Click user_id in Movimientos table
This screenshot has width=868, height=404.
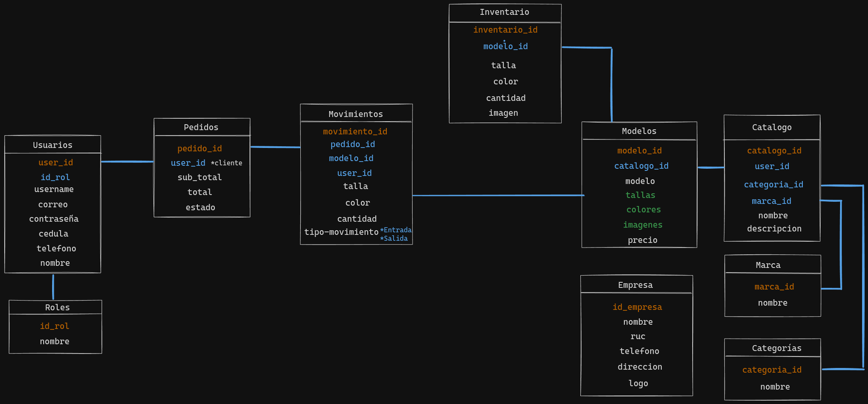tap(354, 173)
